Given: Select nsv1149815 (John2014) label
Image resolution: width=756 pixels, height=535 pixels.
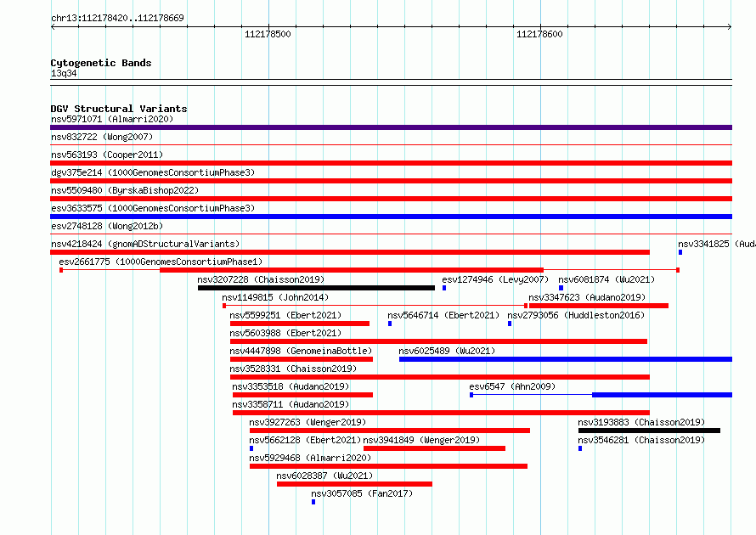Looking at the screenshot, I should pos(275,297).
